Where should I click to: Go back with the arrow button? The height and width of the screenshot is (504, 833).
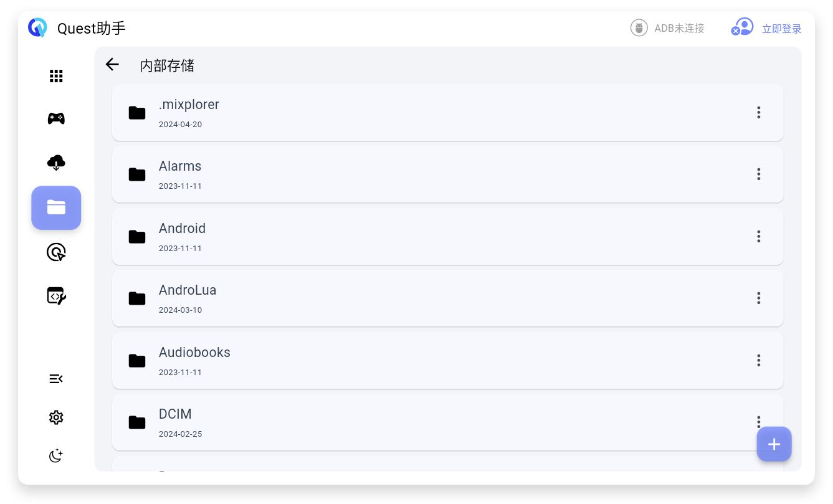(x=112, y=64)
